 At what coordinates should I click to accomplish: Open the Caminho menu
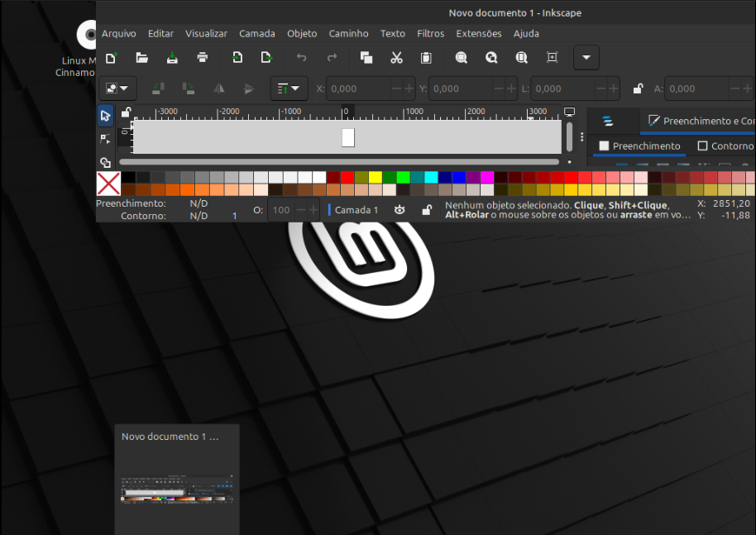348,34
